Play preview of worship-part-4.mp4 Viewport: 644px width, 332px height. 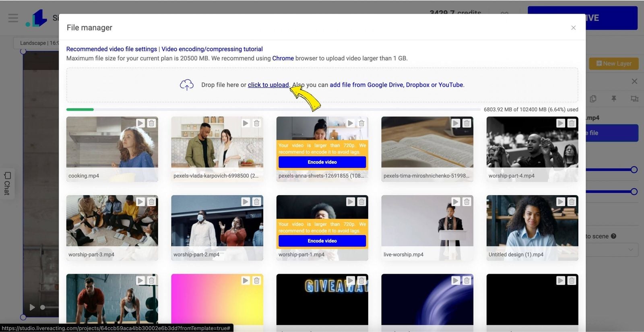[560, 123]
